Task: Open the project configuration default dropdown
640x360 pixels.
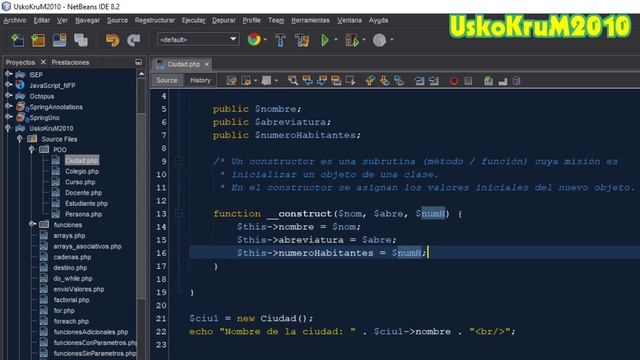Action: [198, 40]
